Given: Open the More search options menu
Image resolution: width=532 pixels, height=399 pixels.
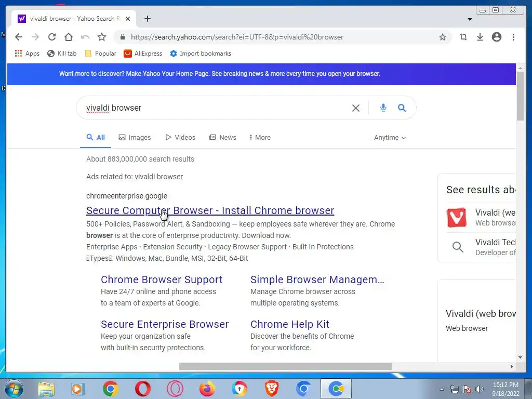Looking at the screenshot, I should coord(260,137).
